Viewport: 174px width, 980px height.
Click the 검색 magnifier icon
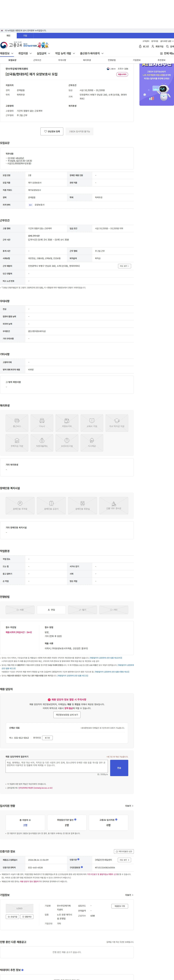(167, 46)
